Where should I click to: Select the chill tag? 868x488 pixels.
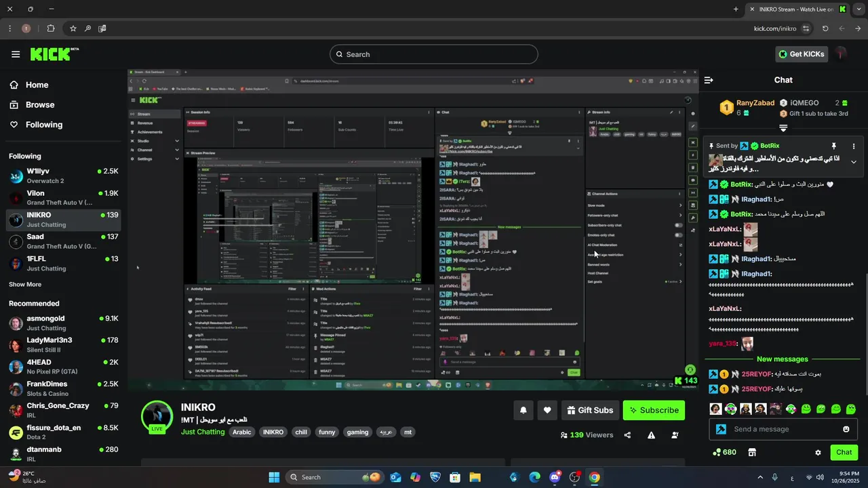(301, 432)
